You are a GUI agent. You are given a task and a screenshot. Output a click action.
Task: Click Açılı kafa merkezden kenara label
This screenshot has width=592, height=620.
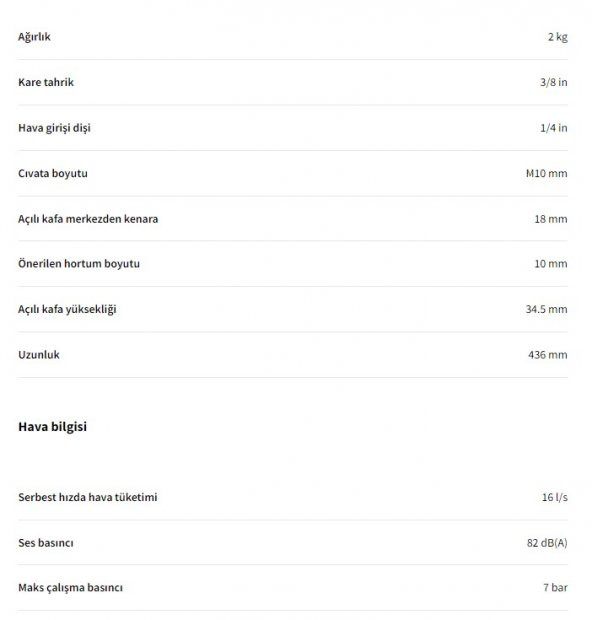coord(88,219)
